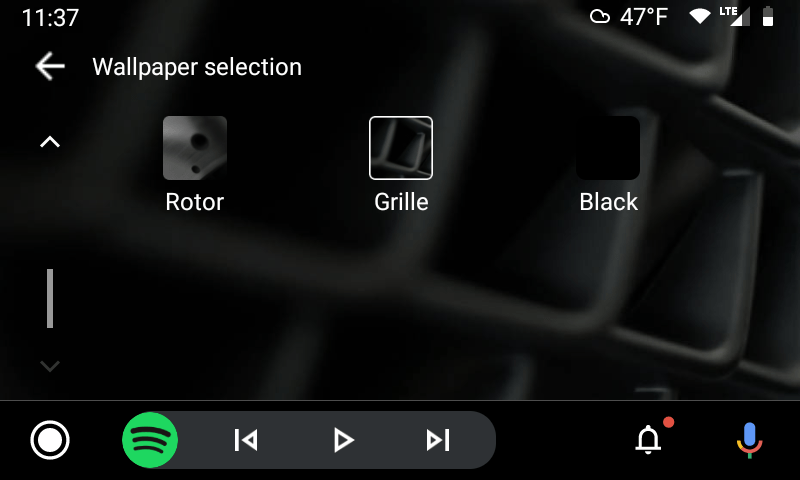Select the Rotor wallpaper thumbnail
This screenshot has width=800, height=480.
pyautogui.click(x=195, y=148)
